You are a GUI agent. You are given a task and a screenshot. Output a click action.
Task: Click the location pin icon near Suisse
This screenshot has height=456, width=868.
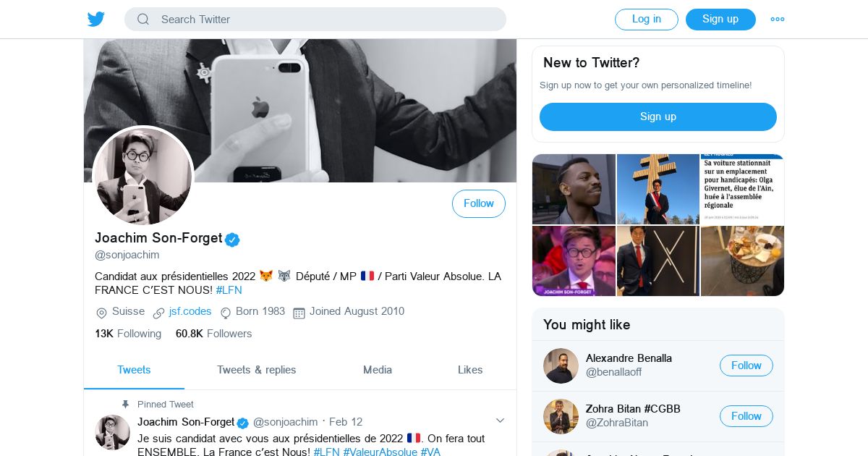click(101, 313)
